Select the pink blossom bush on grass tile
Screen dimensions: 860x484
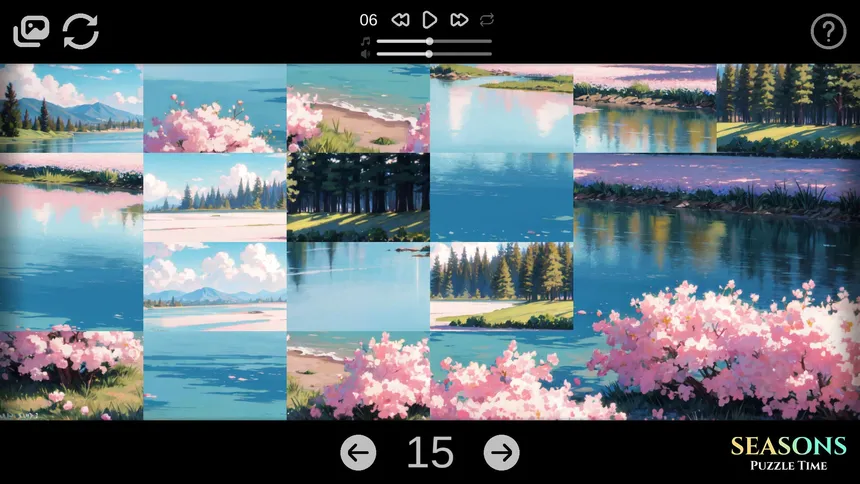click(71, 375)
